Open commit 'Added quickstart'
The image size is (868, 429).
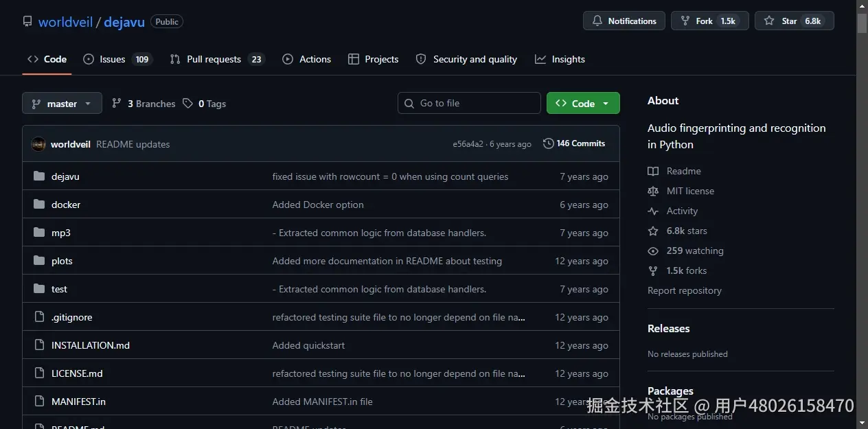pyautogui.click(x=308, y=345)
